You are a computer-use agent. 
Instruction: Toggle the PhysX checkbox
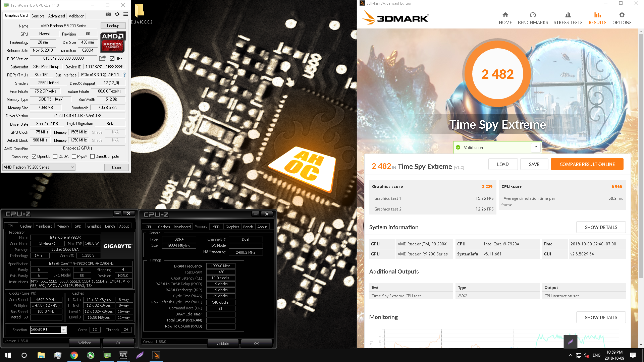click(x=74, y=157)
